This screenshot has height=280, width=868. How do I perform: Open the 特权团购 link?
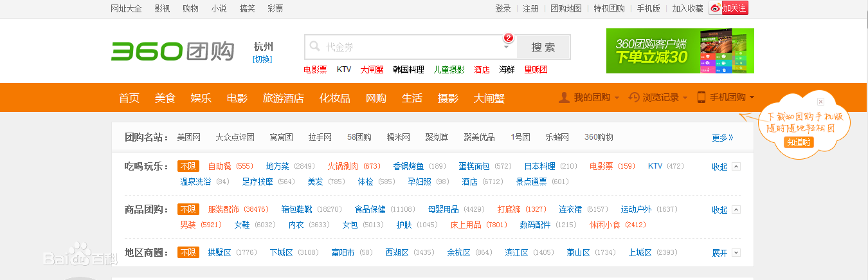(x=609, y=8)
